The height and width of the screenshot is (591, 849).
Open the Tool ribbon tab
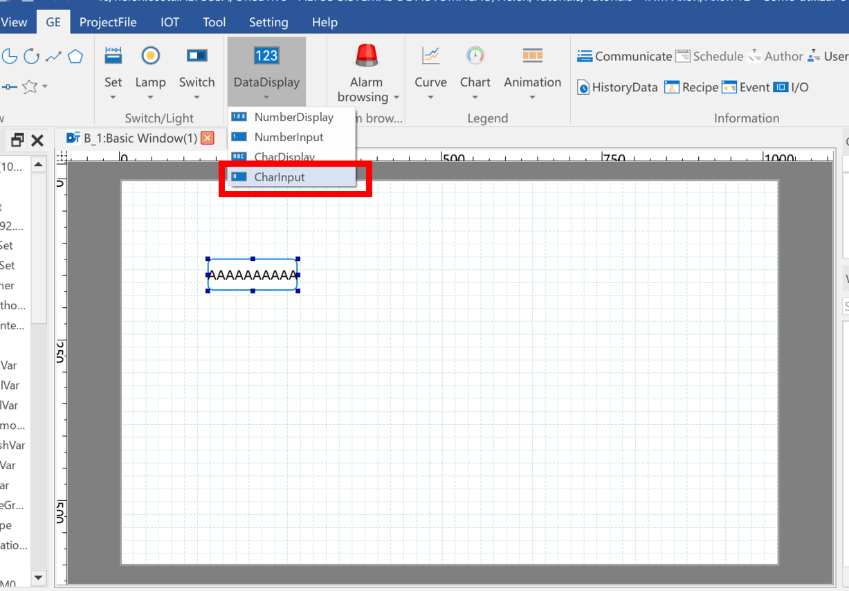pos(214,22)
